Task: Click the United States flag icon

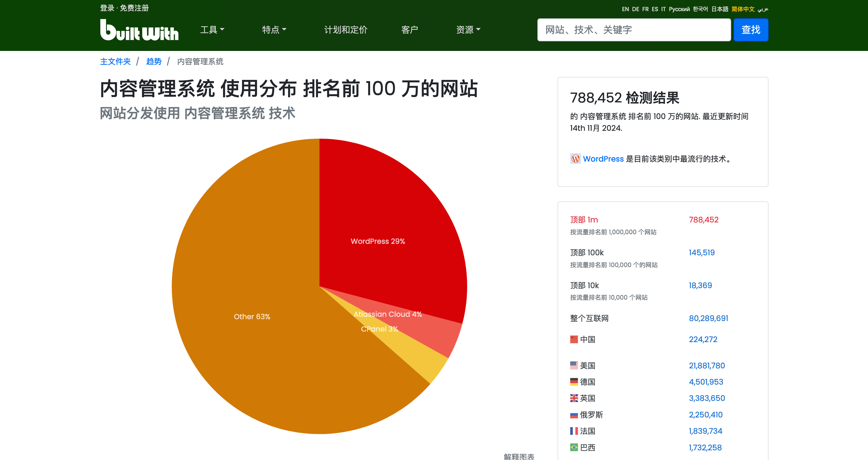Action: click(574, 365)
